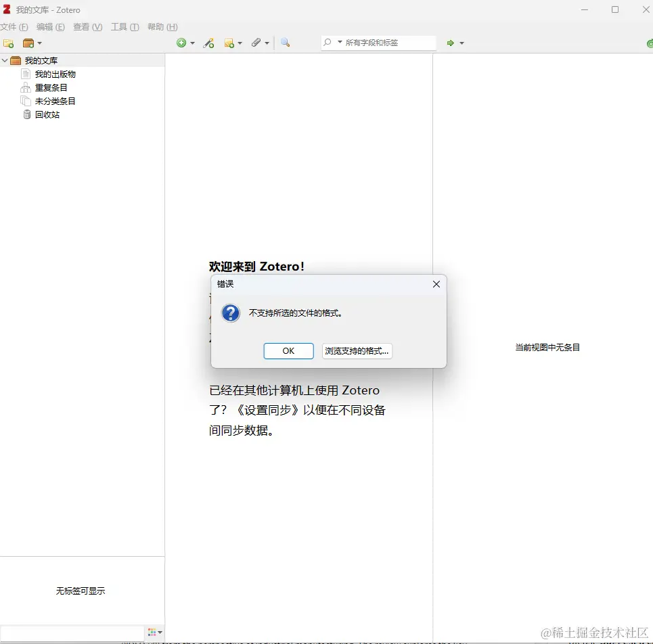653x644 pixels.
Task: Click 浏览支持的格式... button
Action: (x=357, y=351)
